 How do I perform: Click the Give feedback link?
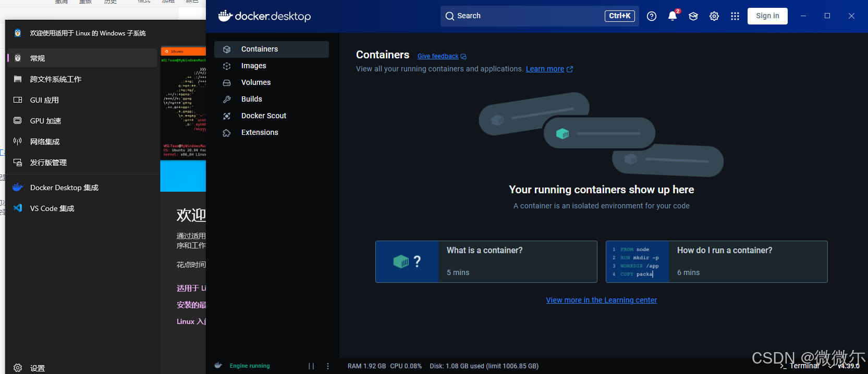click(438, 56)
